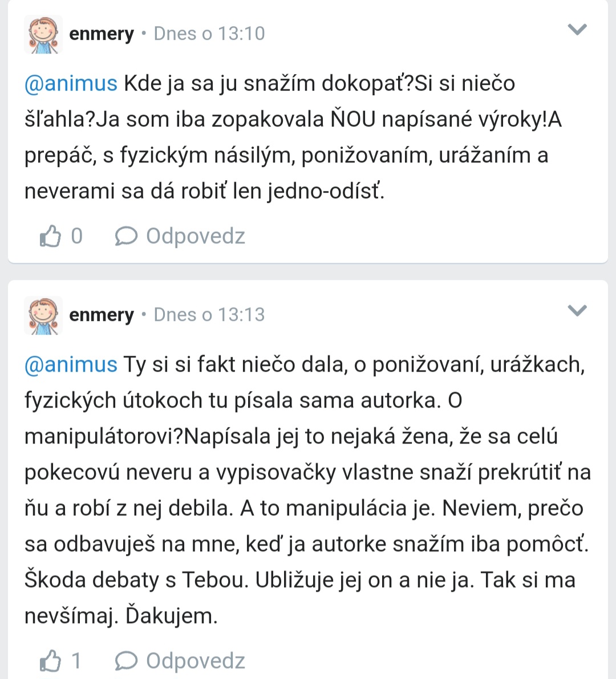Image resolution: width=616 pixels, height=679 pixels.
Task: Tap the comment text starting "Ty si si fakt"
Action: pos(308,490)
